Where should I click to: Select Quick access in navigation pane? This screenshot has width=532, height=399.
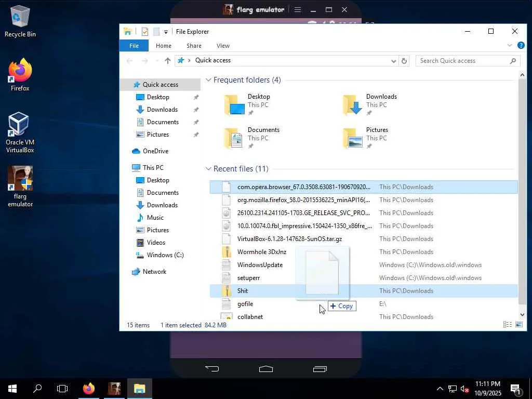click(x=160, y=85)
